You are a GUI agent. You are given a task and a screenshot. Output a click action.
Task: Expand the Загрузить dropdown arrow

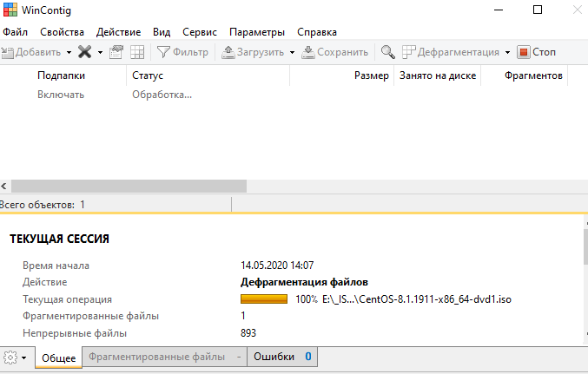pos(292,52)
